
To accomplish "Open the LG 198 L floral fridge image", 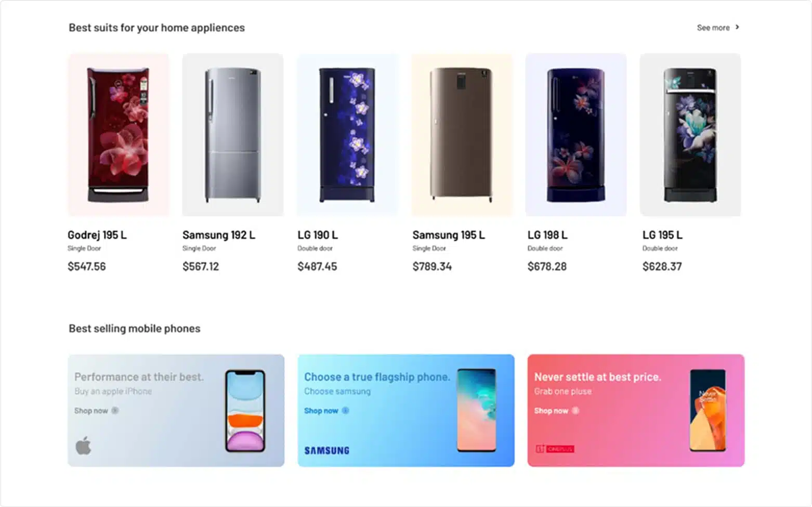I will tap(576, 134).
